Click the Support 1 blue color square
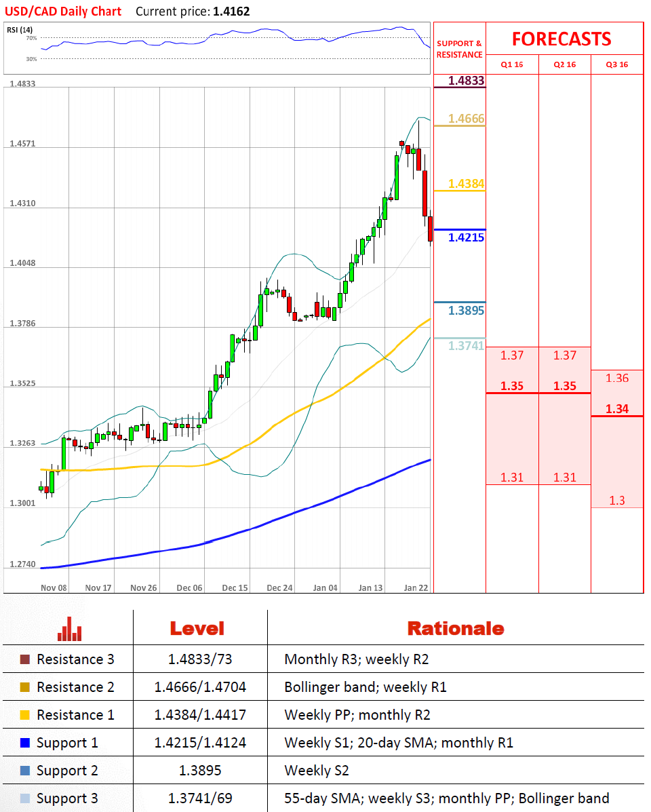651x812 pixels. 25,743
